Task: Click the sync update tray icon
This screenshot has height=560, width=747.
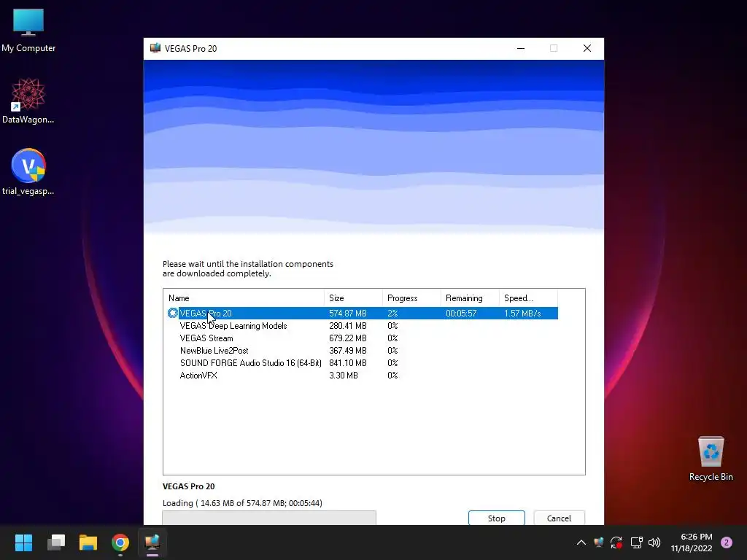Action: coord(616,542)
